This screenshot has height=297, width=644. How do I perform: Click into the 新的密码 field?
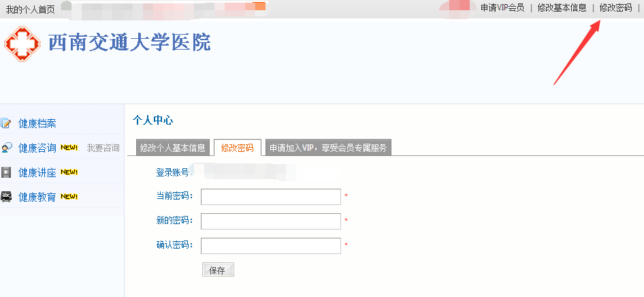click(x=270, y=221)
